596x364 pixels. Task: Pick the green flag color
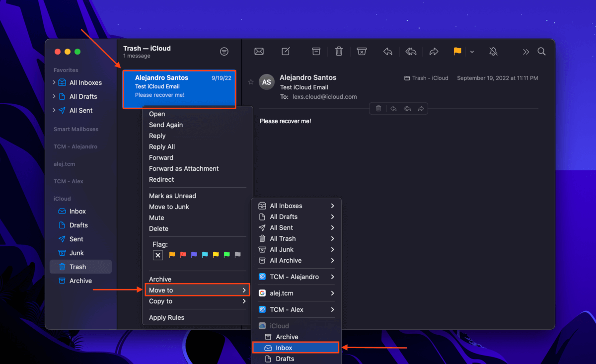click(226, 255)
